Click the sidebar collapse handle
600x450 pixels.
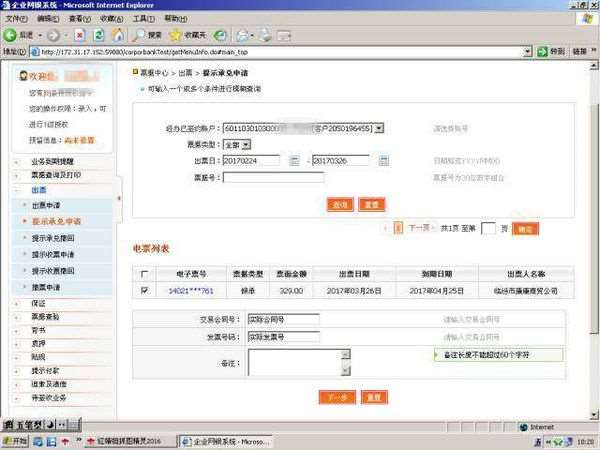click(x=119, y=198)
